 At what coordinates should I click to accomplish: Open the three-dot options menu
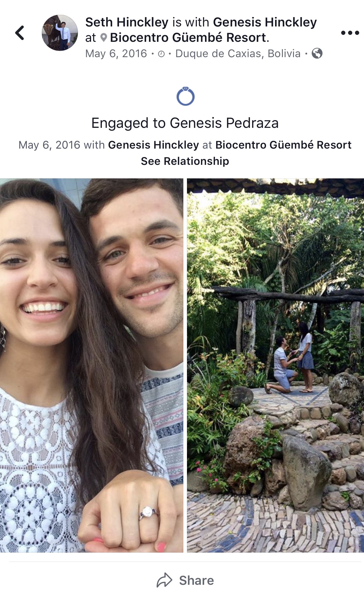pos(350,33)
